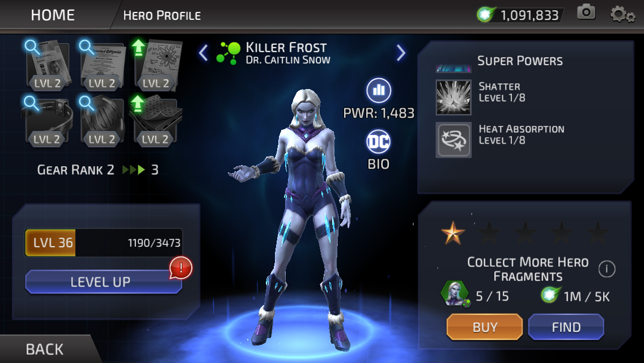Advance gear rank via green arrows
644x363 pixels.
click(x=134, y=170)
